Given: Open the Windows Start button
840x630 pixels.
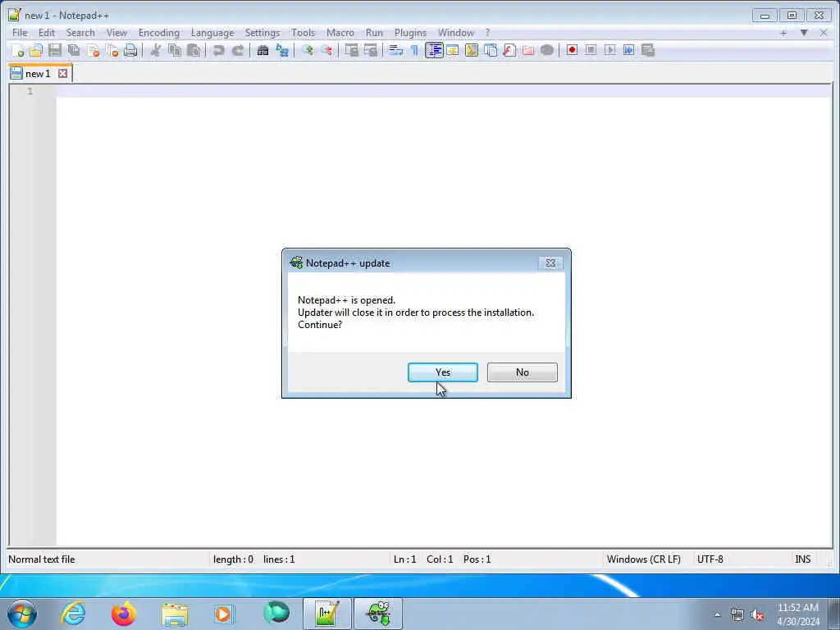Looking at the screenshot, I should (x=22, y=614).
